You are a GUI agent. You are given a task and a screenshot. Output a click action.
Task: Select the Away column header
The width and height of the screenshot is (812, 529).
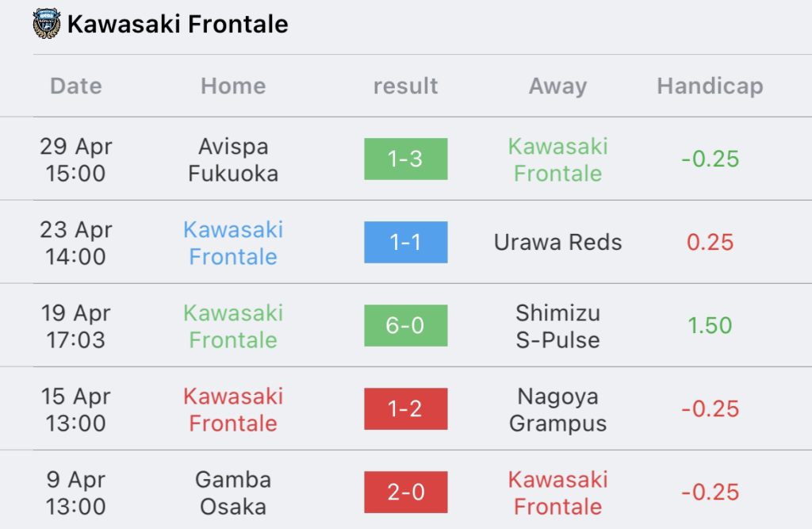557,86
